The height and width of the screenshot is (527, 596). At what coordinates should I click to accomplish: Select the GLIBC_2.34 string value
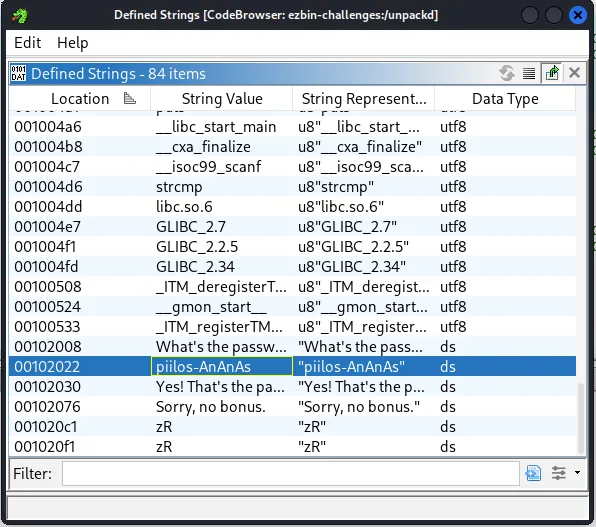point(195,267)
